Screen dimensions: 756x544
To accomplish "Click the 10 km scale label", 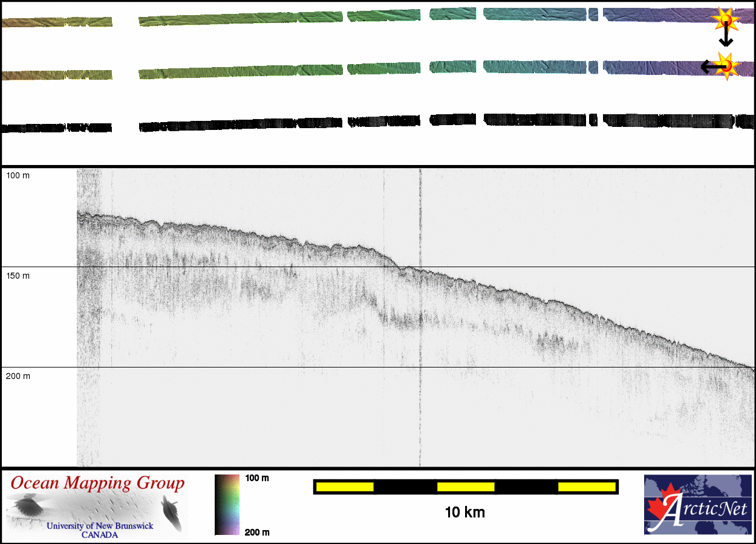I will [464, 513].
